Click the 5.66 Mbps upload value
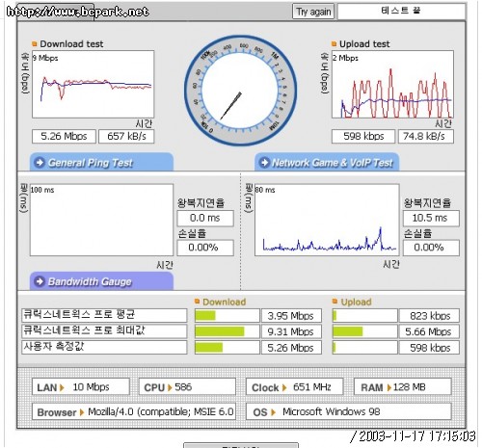The width and height of the screenshot is (482, 448). 429,331
